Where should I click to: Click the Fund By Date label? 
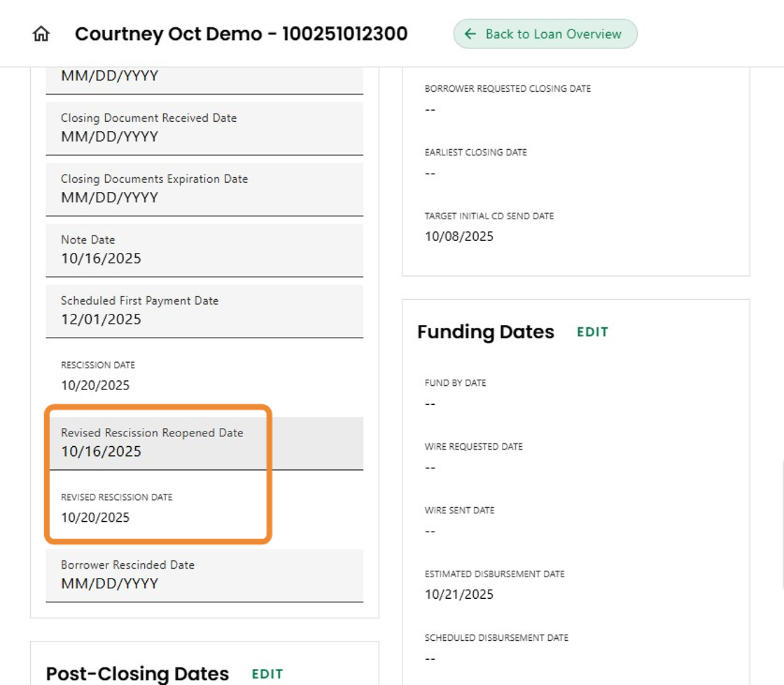[456, 383]
